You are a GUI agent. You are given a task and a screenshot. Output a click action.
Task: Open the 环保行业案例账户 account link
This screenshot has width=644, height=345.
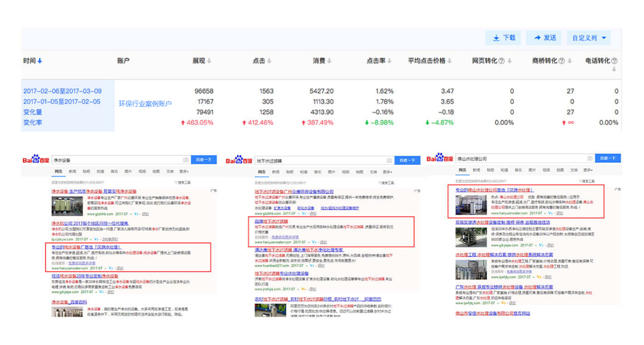pyautogui.click(x=145, y=103)
